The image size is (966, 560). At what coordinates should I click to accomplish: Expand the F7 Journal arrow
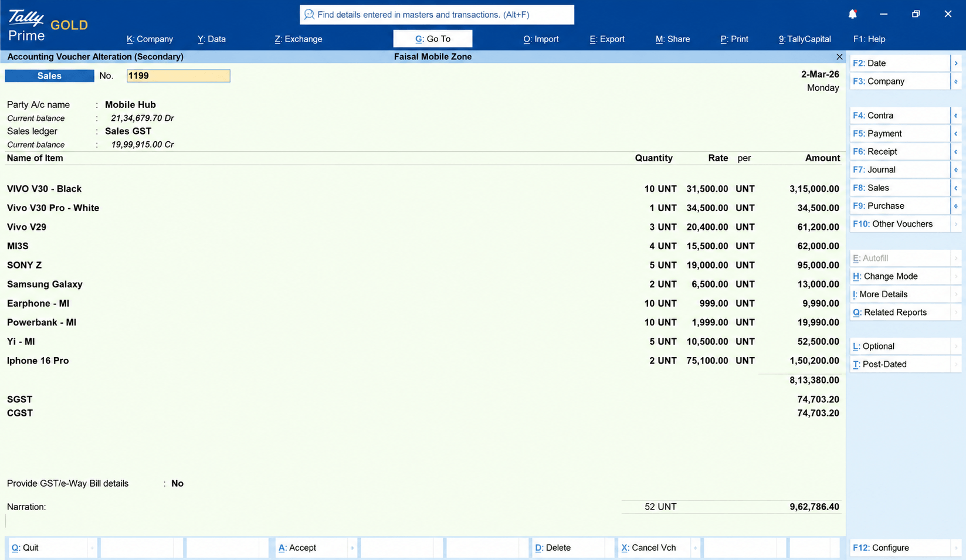pyautogui.click(x=956, y=170)
